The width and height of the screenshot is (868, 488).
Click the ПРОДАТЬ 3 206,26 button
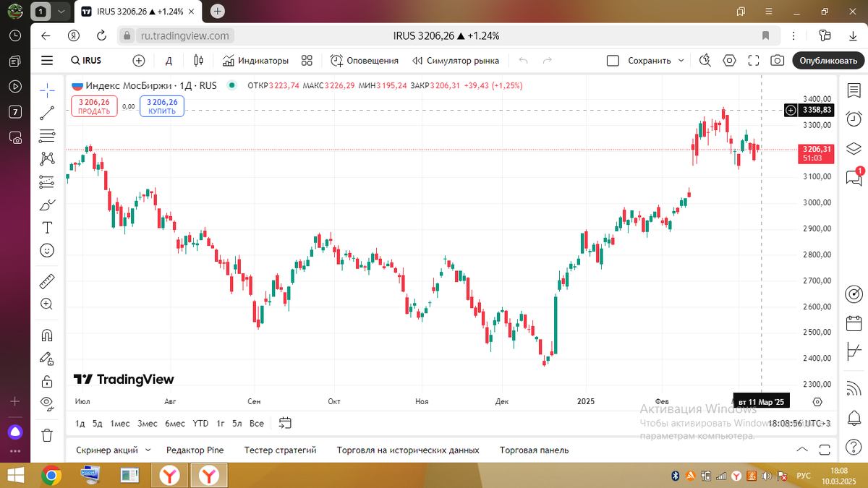94,106
